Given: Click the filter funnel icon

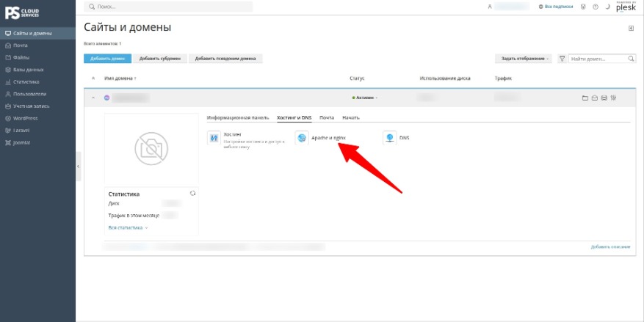Looking at the screenshot, I should point(562,59).
